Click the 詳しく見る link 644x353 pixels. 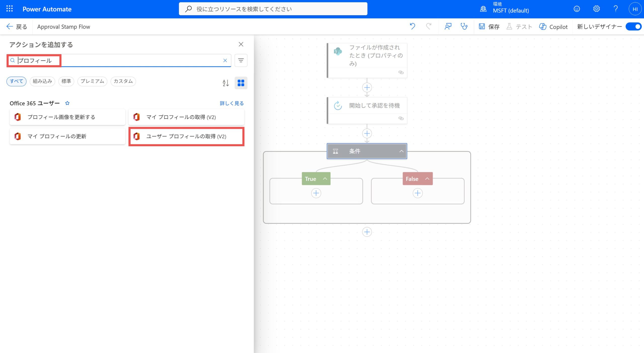tap(231, 103)
